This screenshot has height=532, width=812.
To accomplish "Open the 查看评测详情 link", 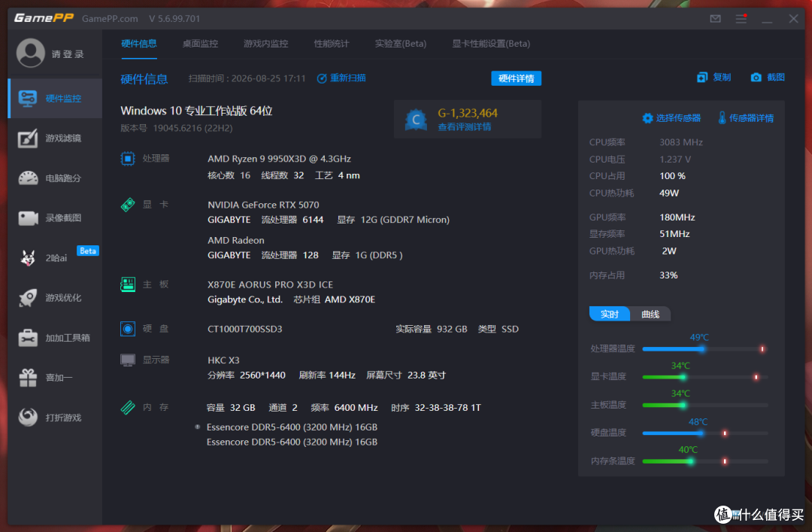I will coord(465,127).
